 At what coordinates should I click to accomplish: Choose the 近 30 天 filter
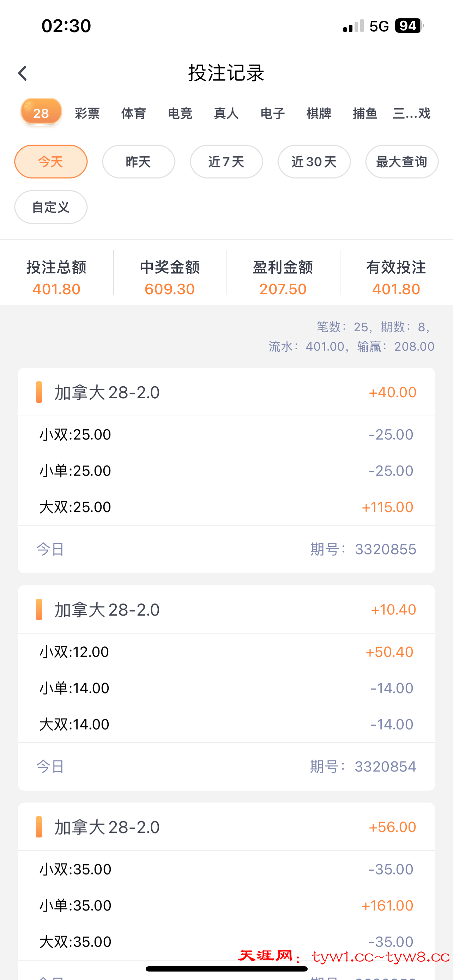click(x=314, y=162)
